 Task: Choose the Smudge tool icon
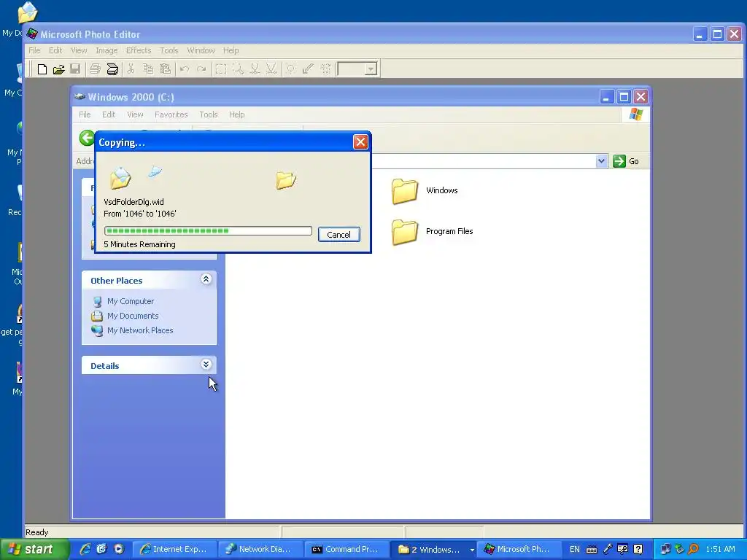point(255,69)
